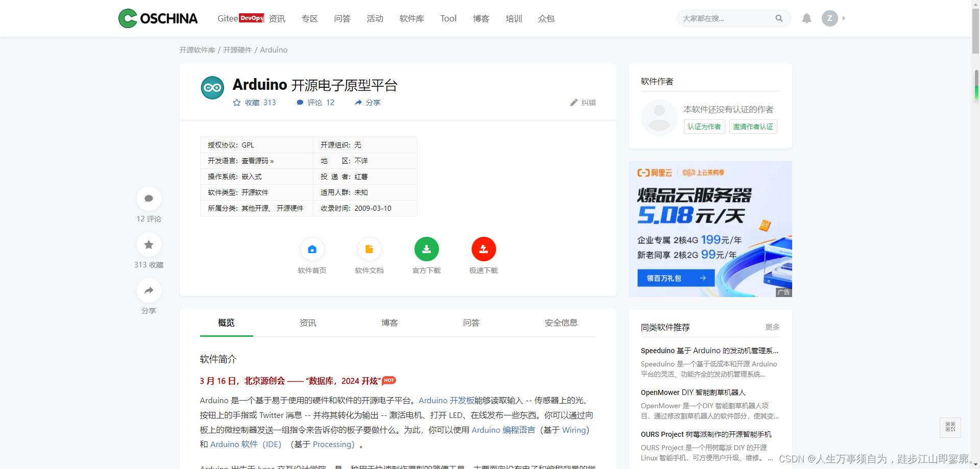Click 邀请作者认证 button

[753, 127]
